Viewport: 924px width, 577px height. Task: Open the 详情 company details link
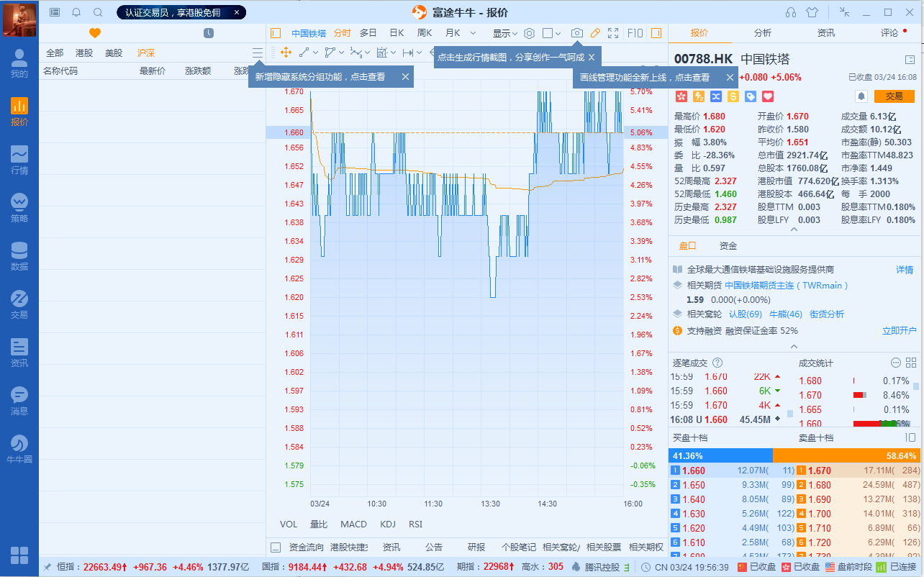pyautogui.click(x=905, y=270)
